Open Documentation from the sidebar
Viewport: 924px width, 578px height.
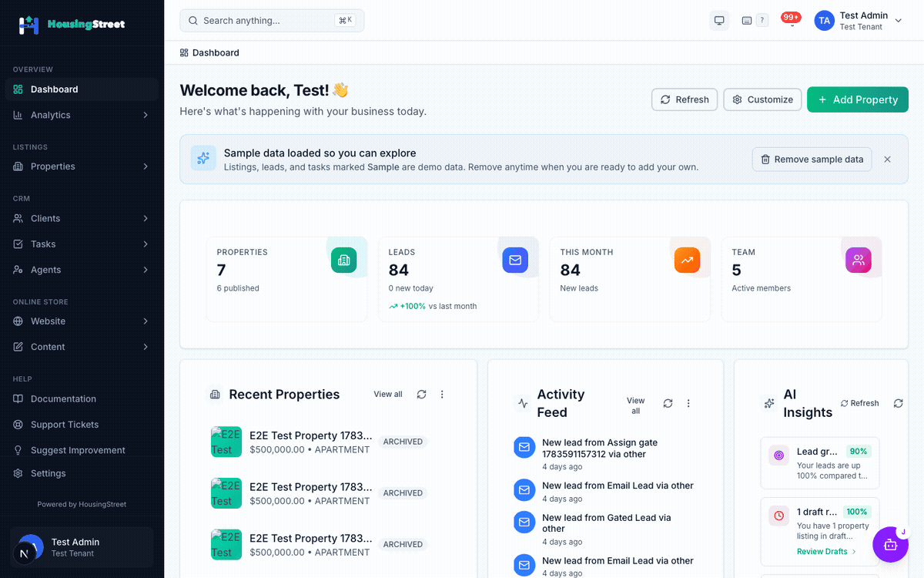pyautogui.click(x=82, y=398)
